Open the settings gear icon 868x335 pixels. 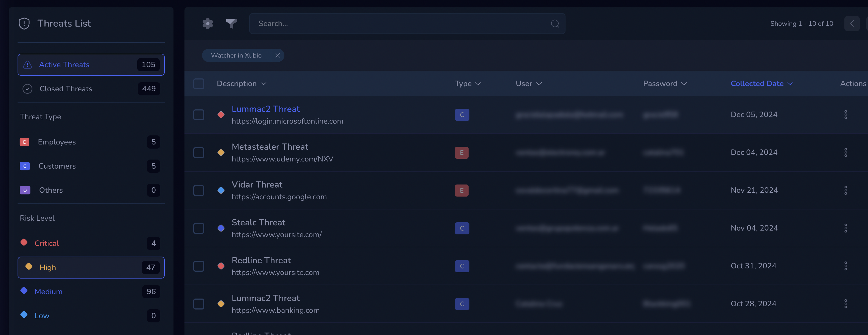click(208, 24)
